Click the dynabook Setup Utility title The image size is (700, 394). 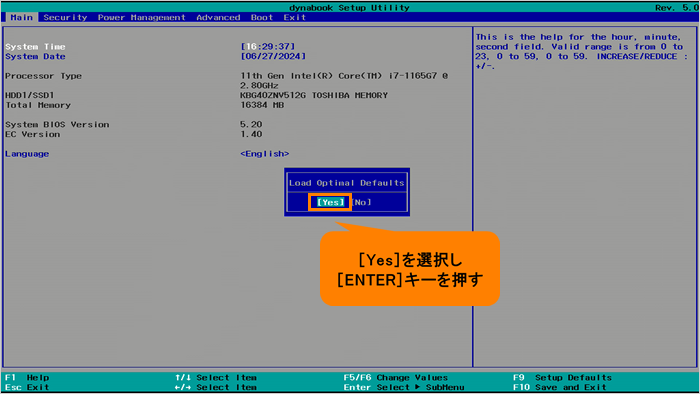pyautogui.click(x=349, y=8)
